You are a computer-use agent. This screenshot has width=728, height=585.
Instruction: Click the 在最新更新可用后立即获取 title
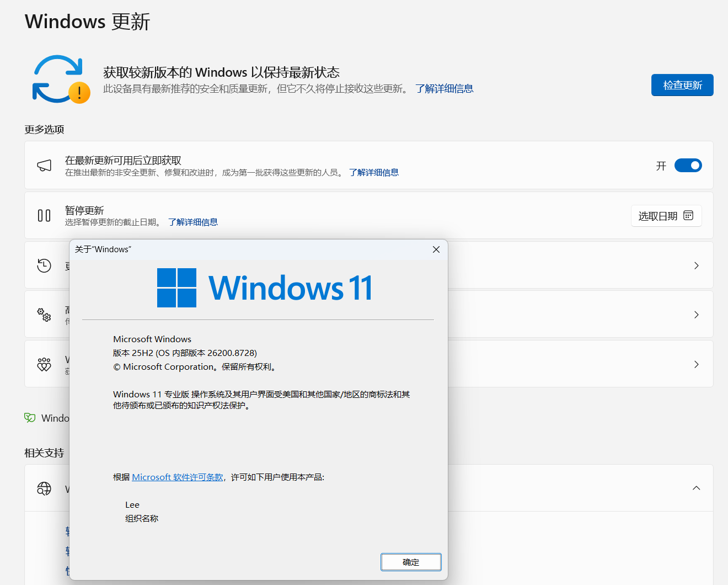point(123,161)
